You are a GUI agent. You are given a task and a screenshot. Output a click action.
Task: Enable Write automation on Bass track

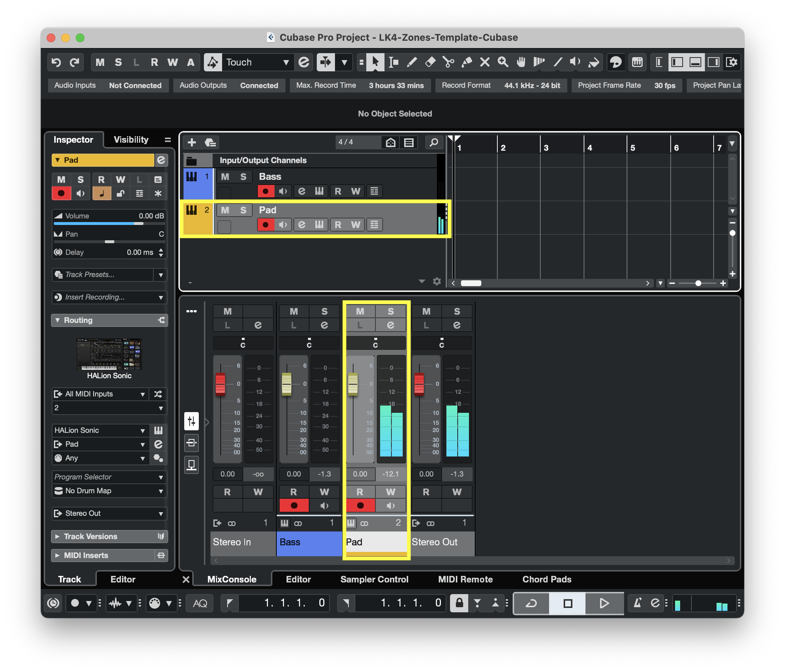point(355,191)
